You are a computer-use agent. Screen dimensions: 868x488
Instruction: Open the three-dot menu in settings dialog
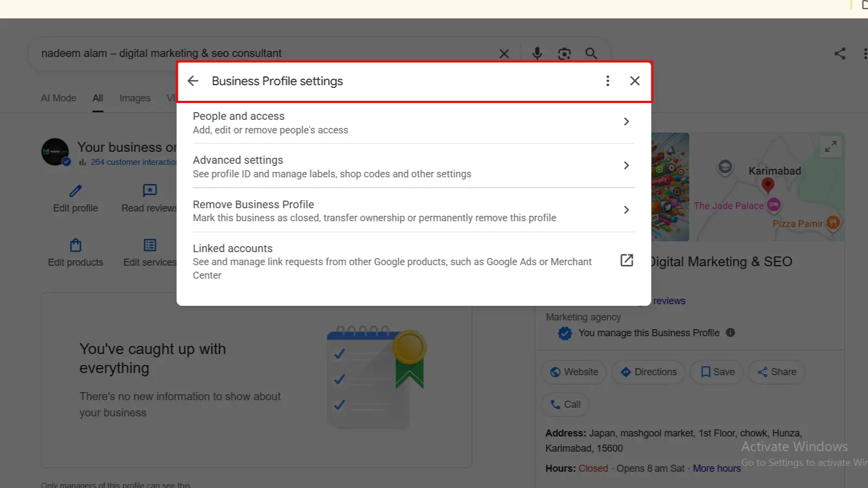tap(608, 81)
